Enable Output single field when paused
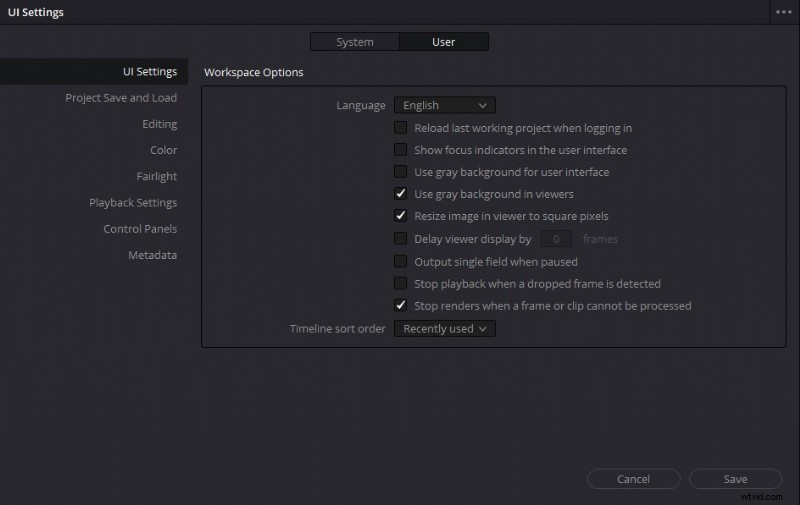The image size is (800, 505). pyautogui.click(x=401, y=261)
